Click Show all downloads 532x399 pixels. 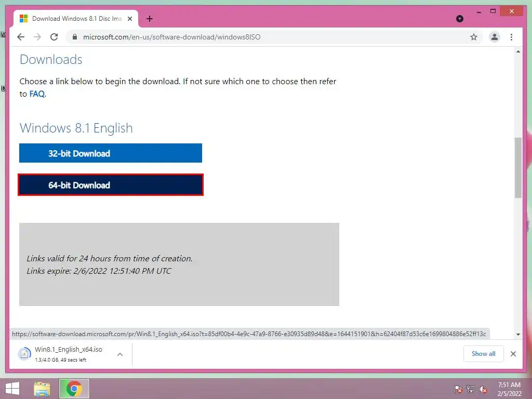pos(484,354)
